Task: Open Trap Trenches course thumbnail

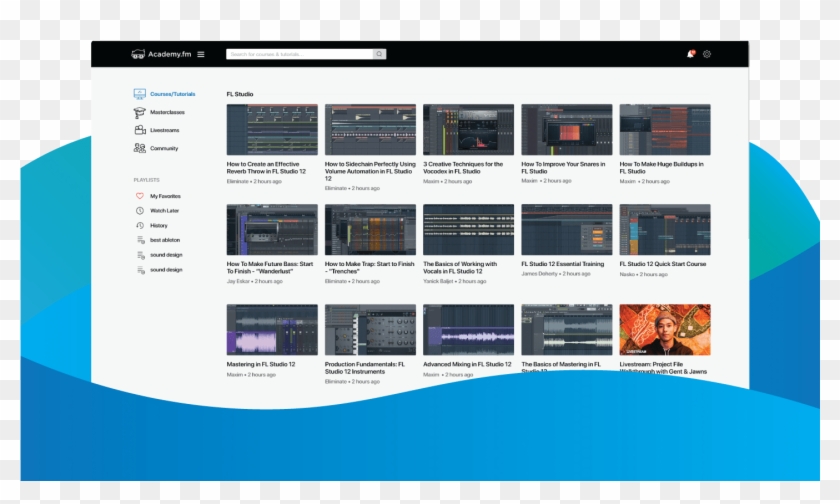Action: 370,229
